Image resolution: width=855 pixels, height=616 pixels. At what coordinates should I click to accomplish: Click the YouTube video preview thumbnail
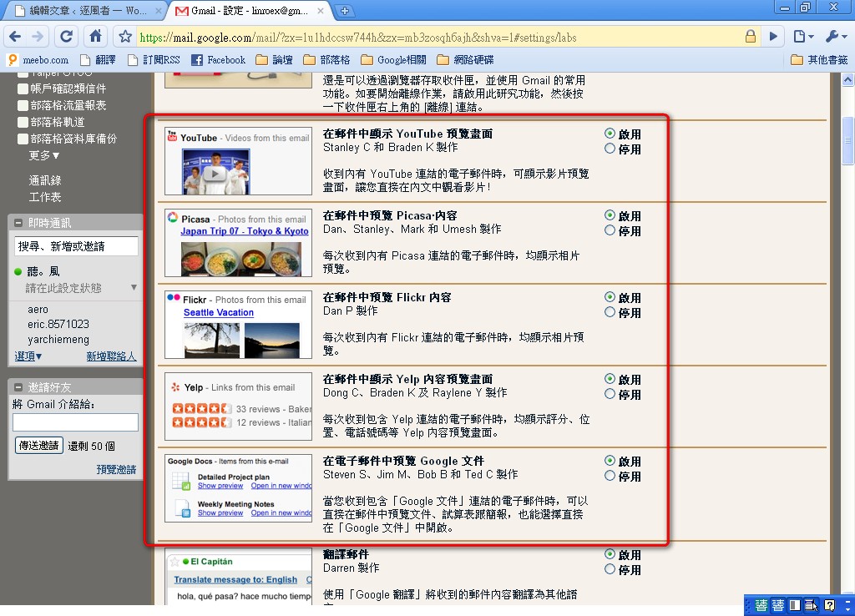[216, 172]
